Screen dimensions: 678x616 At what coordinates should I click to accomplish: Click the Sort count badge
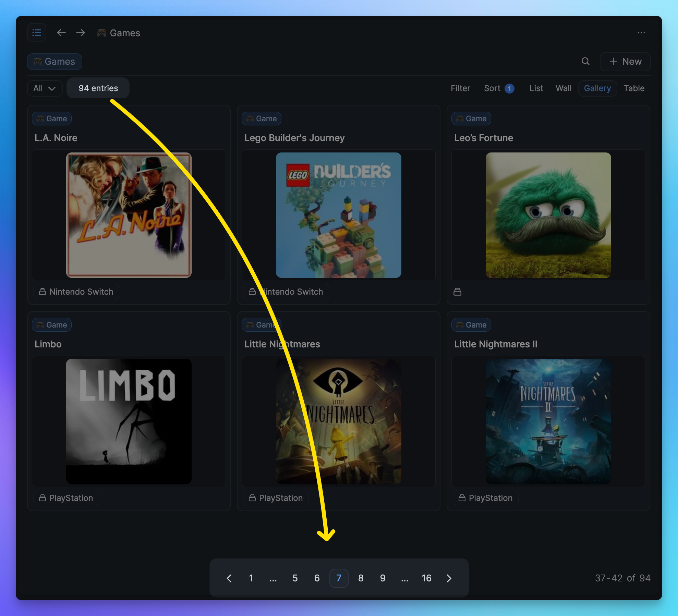(x=509, y=89)
